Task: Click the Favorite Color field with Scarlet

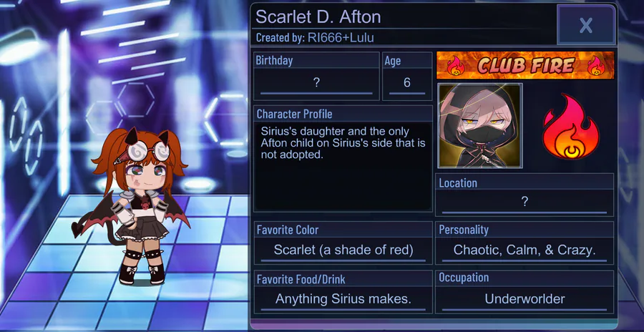Action: (x=343, y=250)
